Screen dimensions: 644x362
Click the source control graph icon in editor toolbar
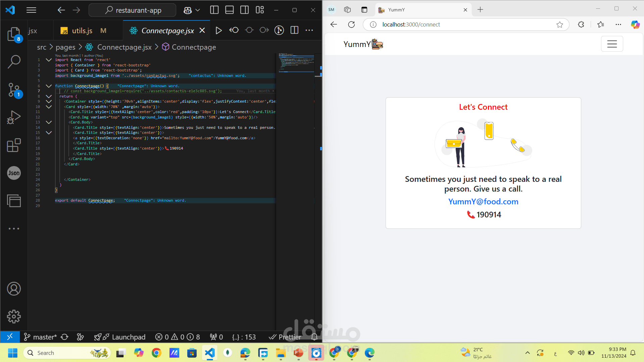[x=279, y=31]
